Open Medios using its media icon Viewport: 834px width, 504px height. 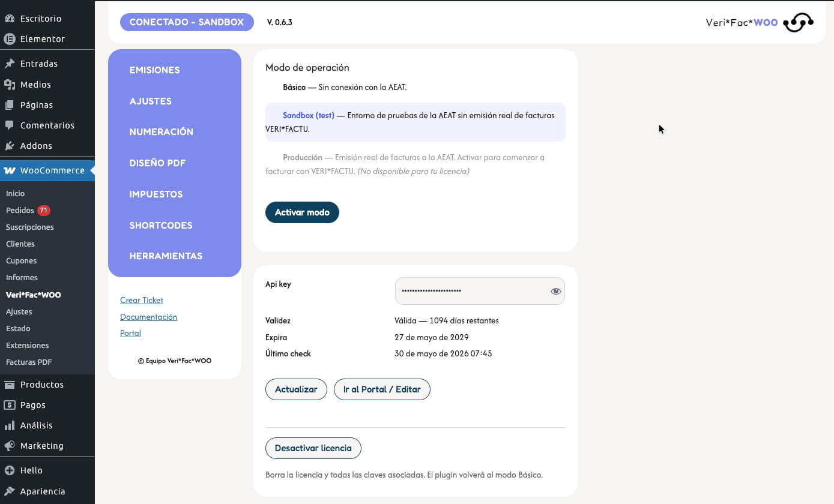pyautogui.click(x=10, y=85)
